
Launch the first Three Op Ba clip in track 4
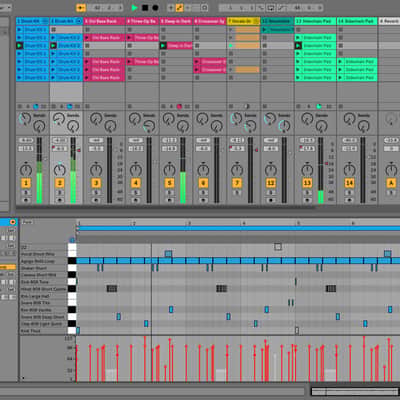[129, 38]
